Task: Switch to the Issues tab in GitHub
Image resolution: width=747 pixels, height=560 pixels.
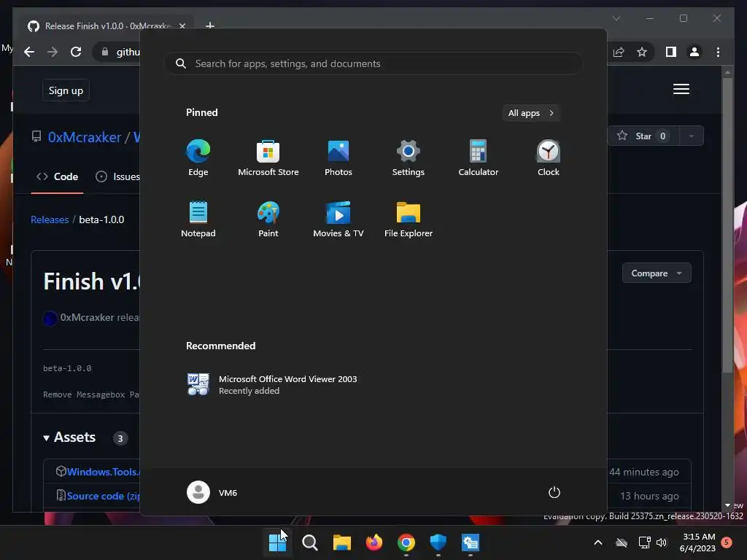Action: pos(117,176)
